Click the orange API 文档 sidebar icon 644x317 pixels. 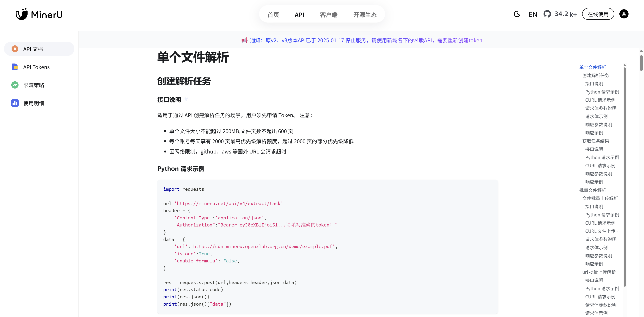coord(15,49)
